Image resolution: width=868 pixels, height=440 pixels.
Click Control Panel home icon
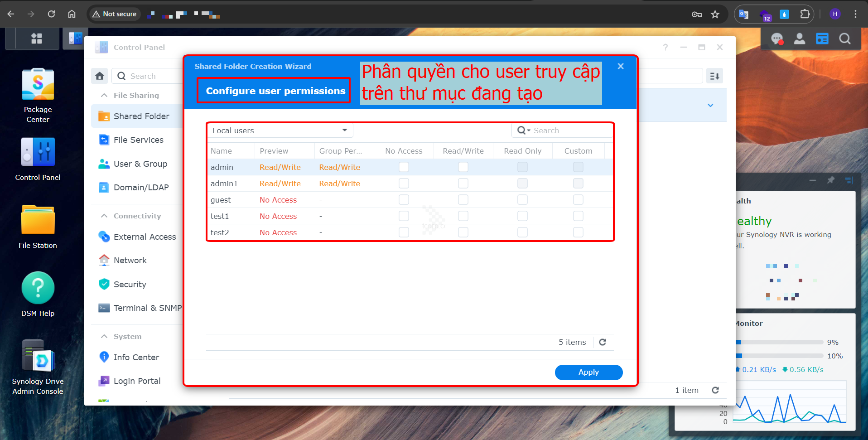tap(100, 76)
